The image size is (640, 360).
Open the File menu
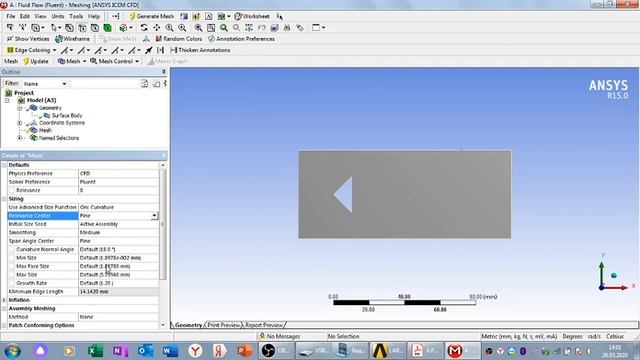11,16
